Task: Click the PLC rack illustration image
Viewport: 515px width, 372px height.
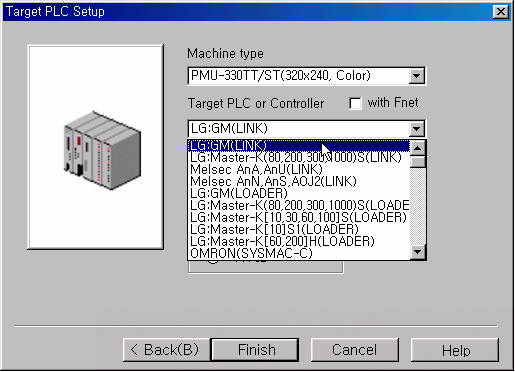Action: point(103,150)
